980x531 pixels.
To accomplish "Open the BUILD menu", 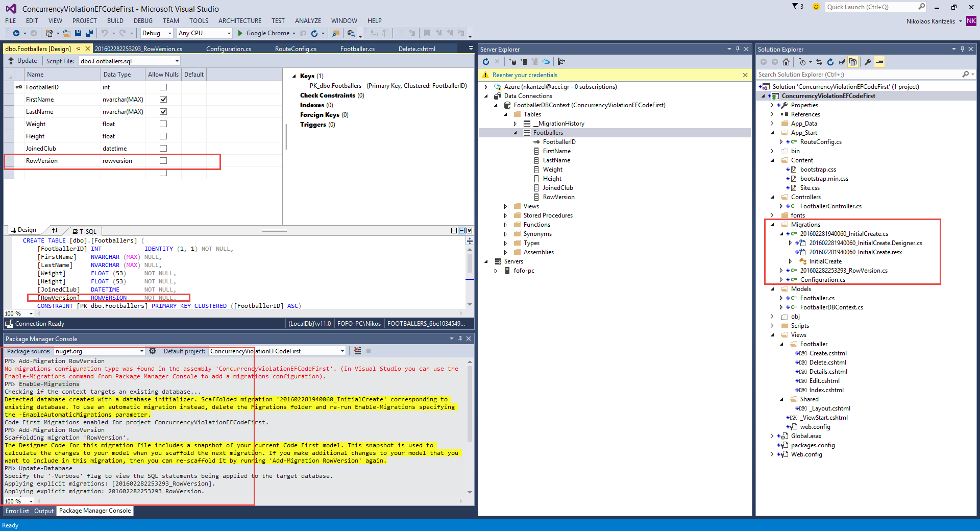I will pyautogui.click(x=115, y=21).
